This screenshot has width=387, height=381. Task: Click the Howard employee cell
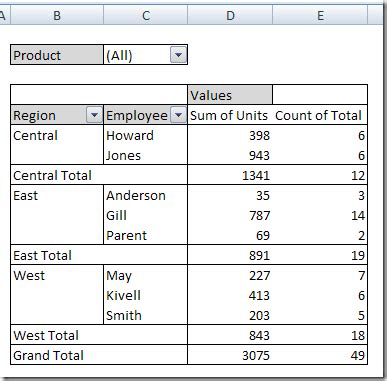tap(146, 135)
